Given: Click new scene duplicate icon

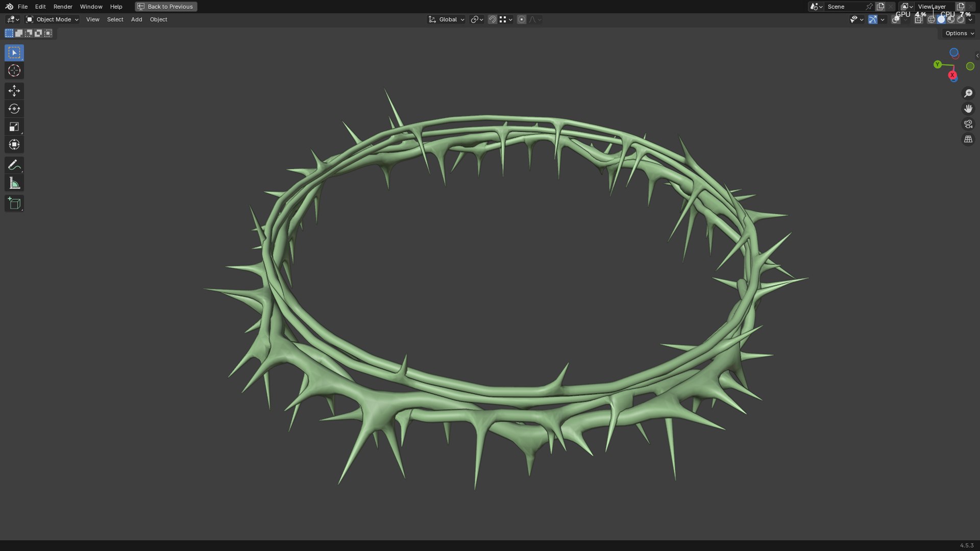Looking at the screenshot, I should 880,7.
